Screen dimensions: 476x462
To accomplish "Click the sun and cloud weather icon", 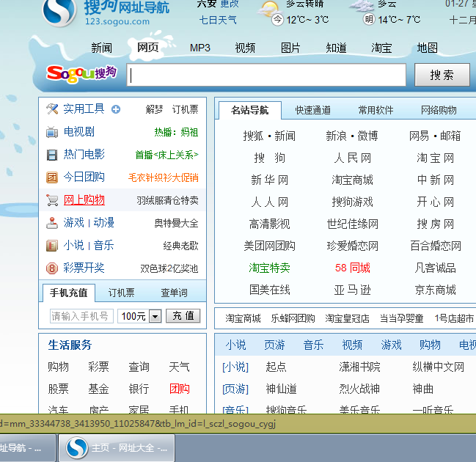I will 268,8.
